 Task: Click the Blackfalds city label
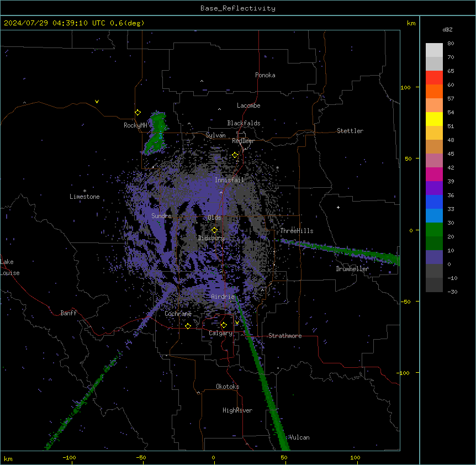pos(244,123)
